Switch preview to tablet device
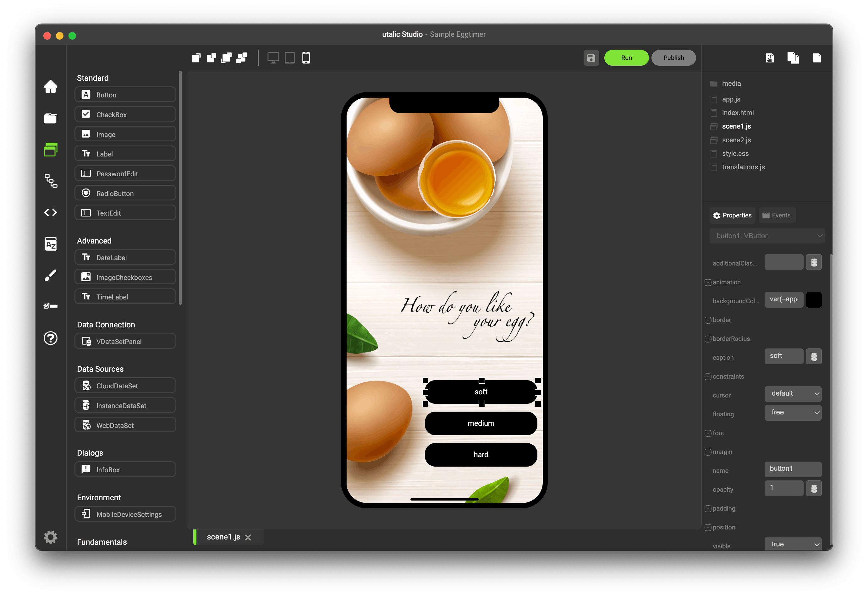Screen dimensions: 868x597 (x=289, y=58)
